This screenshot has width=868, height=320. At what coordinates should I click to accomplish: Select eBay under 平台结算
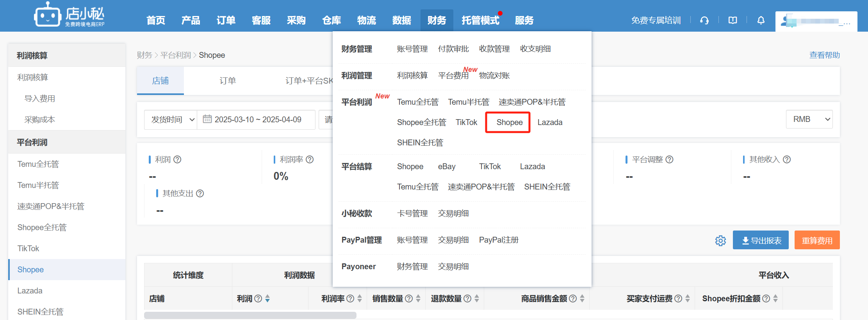click(x=447, y=166)
